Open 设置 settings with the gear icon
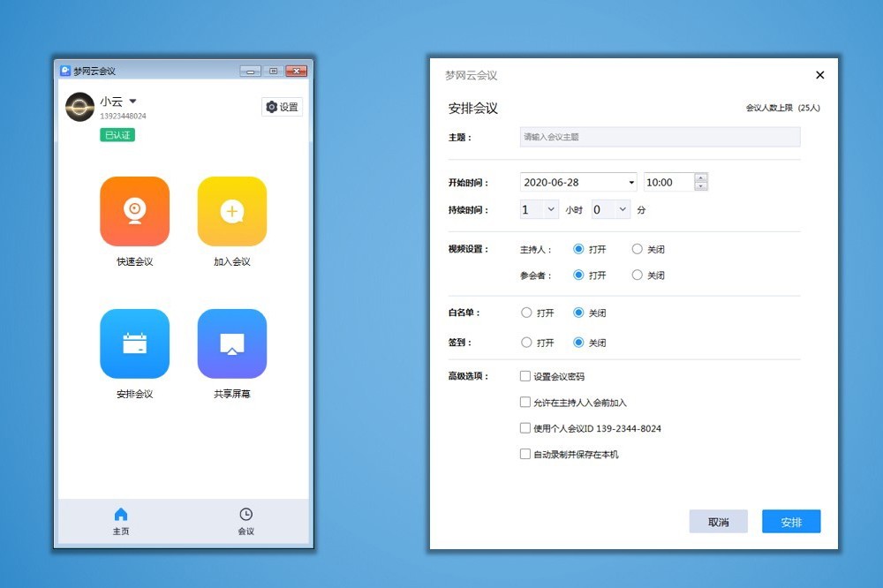883x588 pixels. [x=282, y=107]
